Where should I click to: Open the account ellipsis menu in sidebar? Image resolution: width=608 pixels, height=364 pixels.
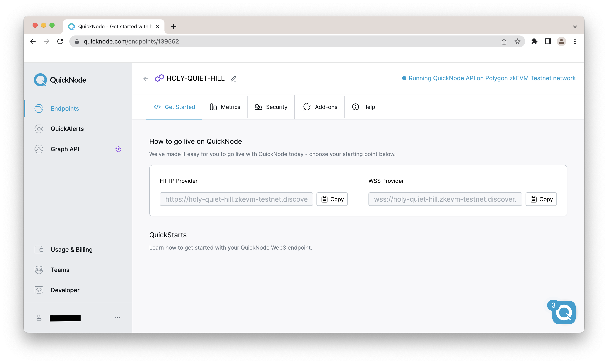(117, 317)
